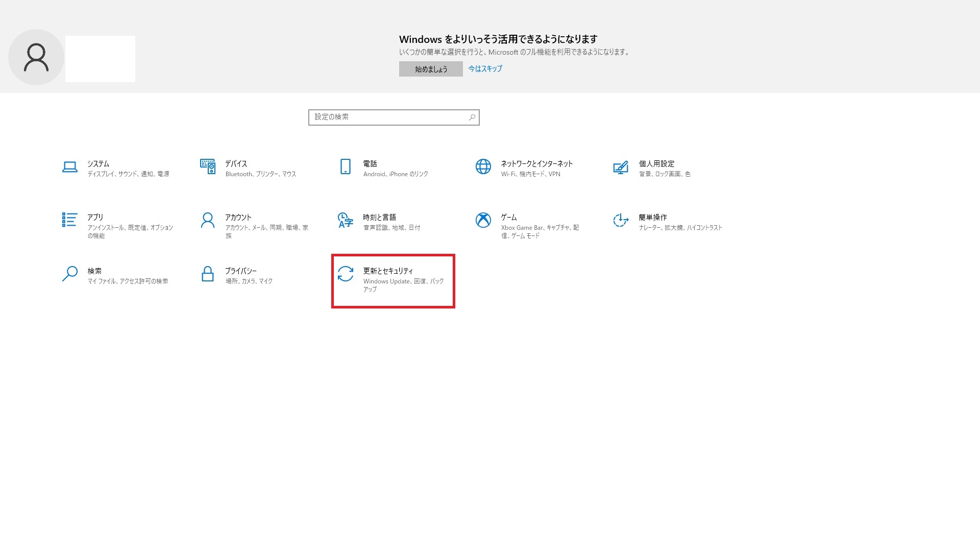
Task: Select the 個人用設定 title
Action: coord(656,164)
